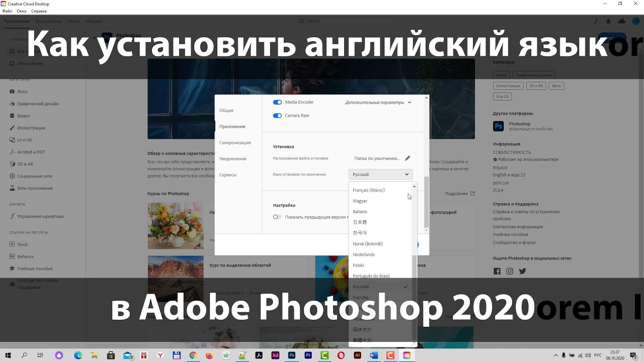The image size is (644, 362).
Task: Open Photoshop's Twitter page icon
Action: point(523,271)
